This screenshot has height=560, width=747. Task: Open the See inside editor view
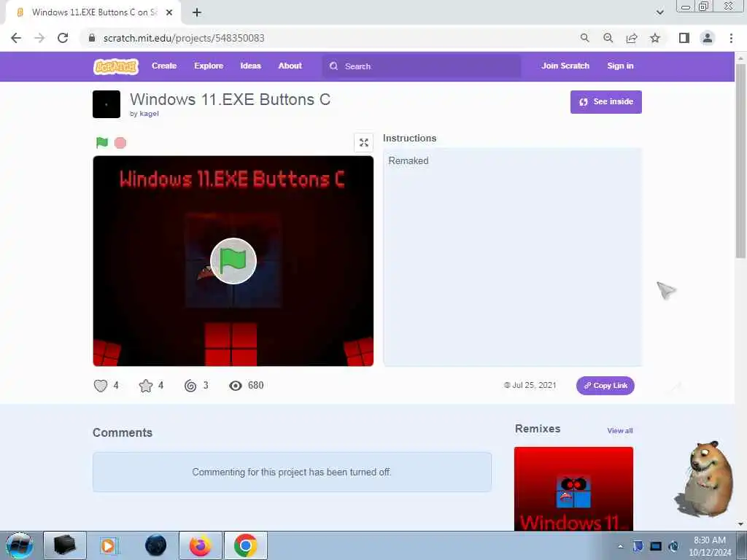606,102
